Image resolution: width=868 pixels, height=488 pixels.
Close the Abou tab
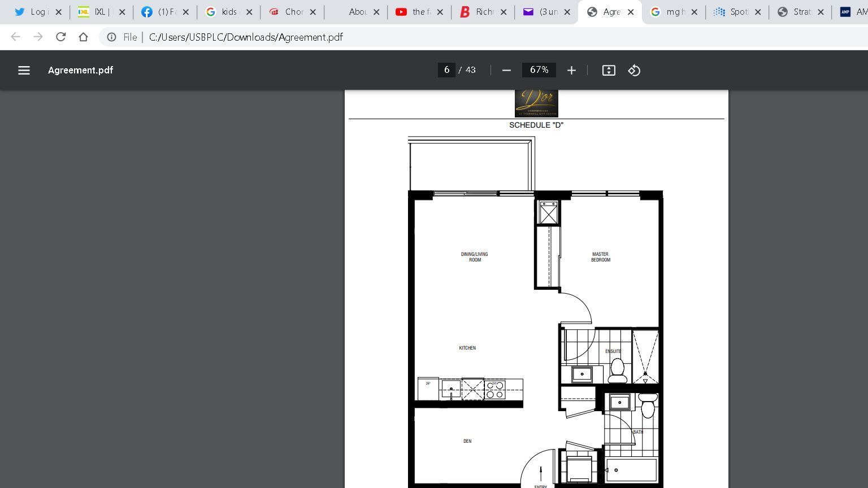click(376, 12)
